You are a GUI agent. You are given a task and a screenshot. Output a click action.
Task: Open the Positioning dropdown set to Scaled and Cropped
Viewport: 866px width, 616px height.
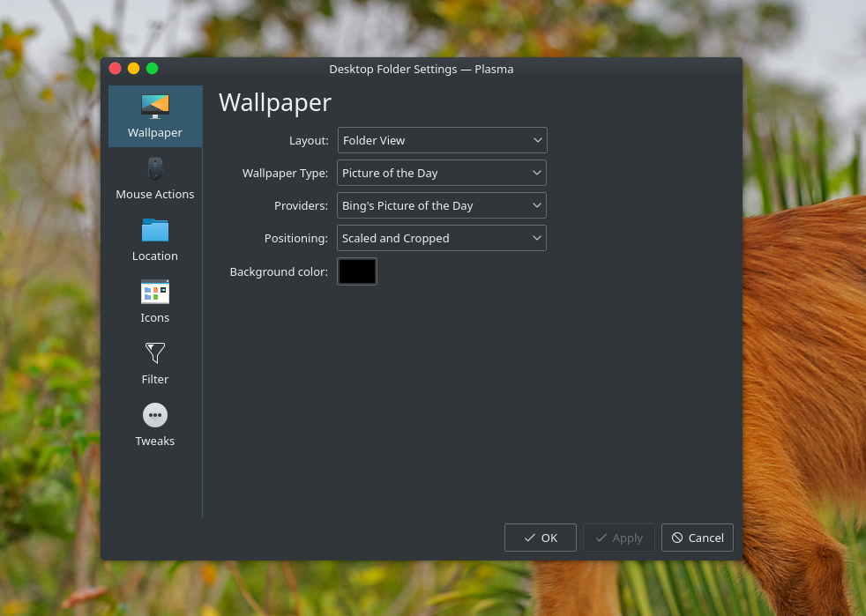(441, 238)
